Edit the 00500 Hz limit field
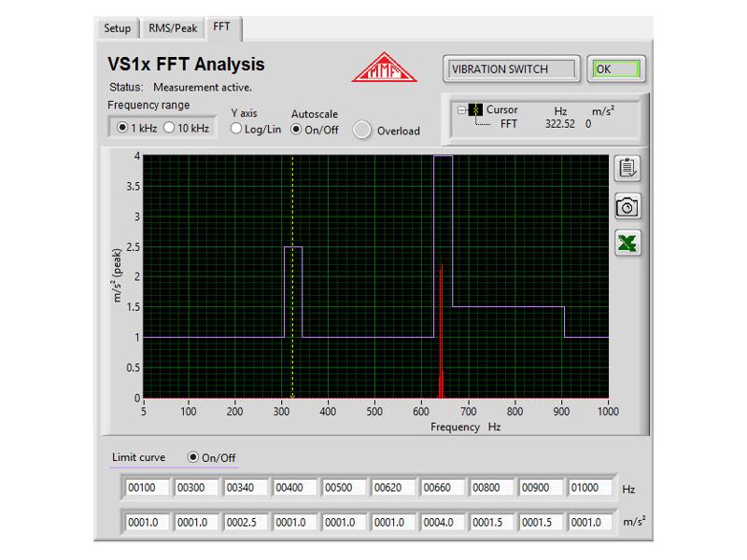Screen dimensions: 747x560 [x=343, y=487]
